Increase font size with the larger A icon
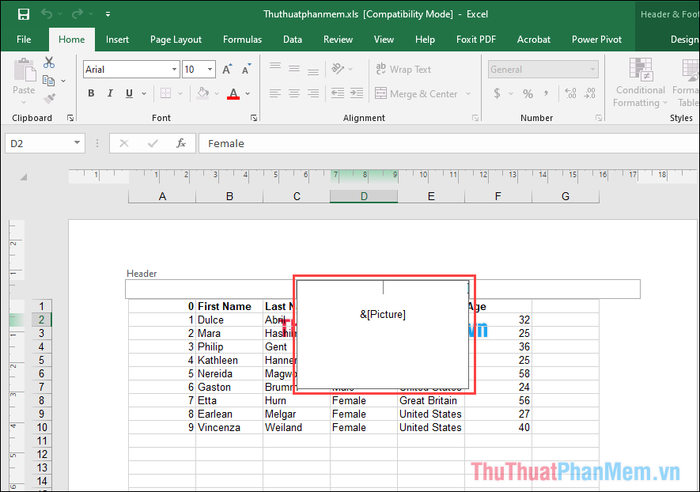 click(228, 70)
